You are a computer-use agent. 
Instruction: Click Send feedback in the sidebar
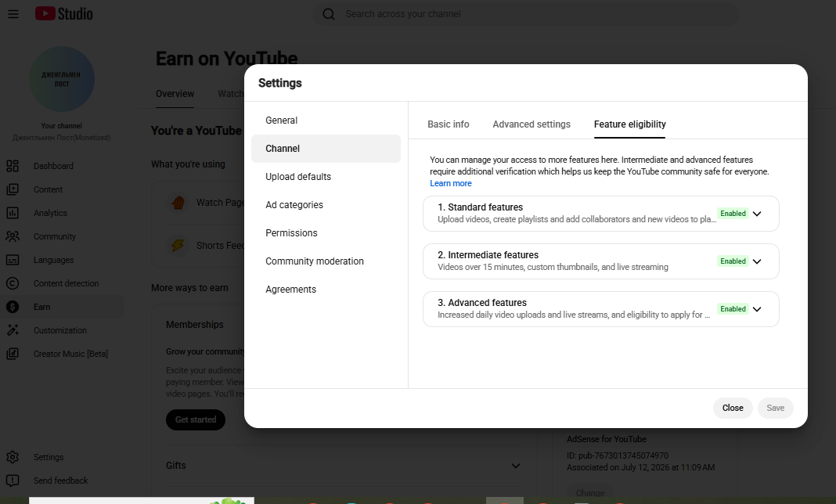[63, 481]
